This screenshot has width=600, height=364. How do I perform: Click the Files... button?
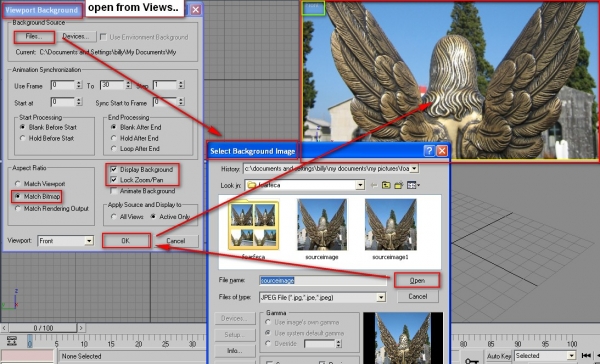pyautogui.click(x=34, y=37)
